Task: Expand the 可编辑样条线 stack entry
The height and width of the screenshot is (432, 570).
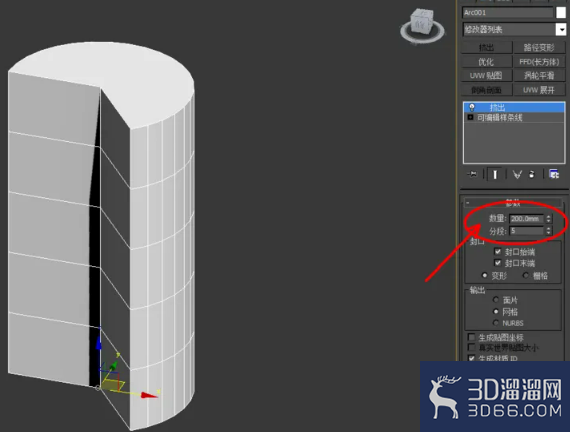Action: click(x=470, y=117)
